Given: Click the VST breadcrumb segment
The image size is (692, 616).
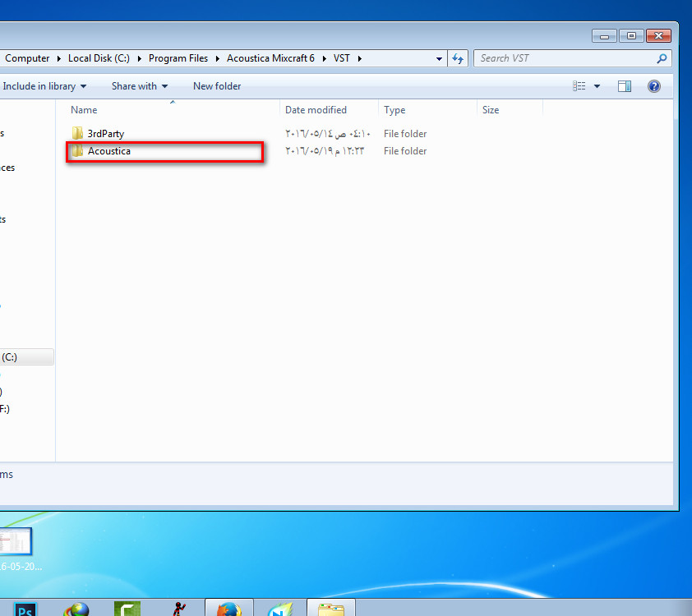Looking at the screenshot, I should tap(342, 58).
